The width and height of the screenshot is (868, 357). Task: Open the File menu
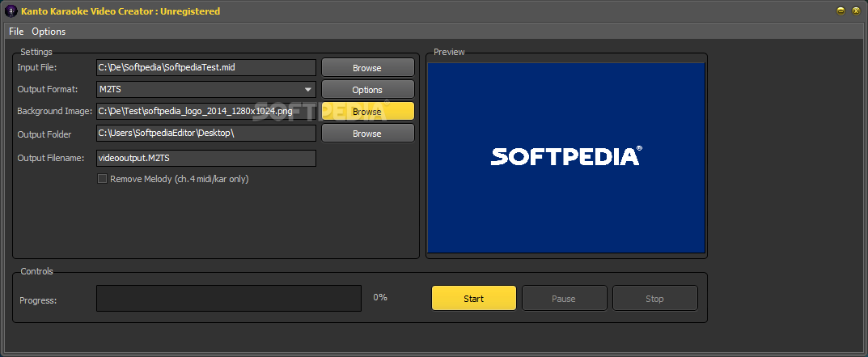[x=16, y=32]
